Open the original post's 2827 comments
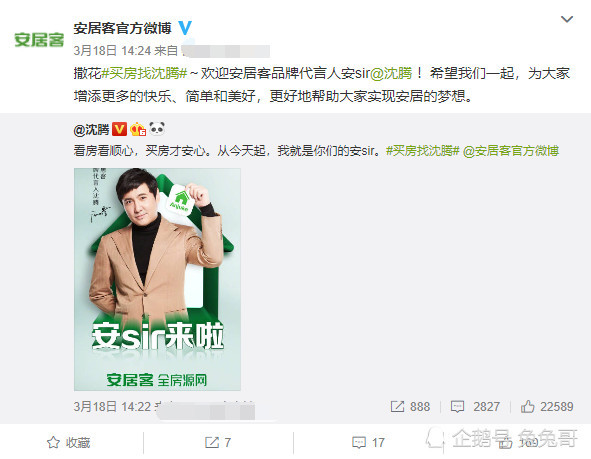This screenshot has height=459, width=591. 475,407
